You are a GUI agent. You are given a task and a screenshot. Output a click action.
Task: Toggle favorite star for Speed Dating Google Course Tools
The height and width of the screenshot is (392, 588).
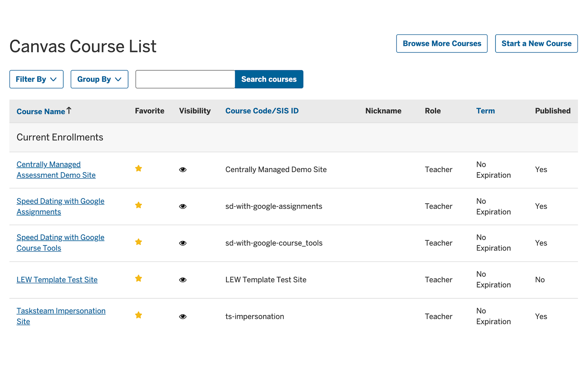pos(138,242)
